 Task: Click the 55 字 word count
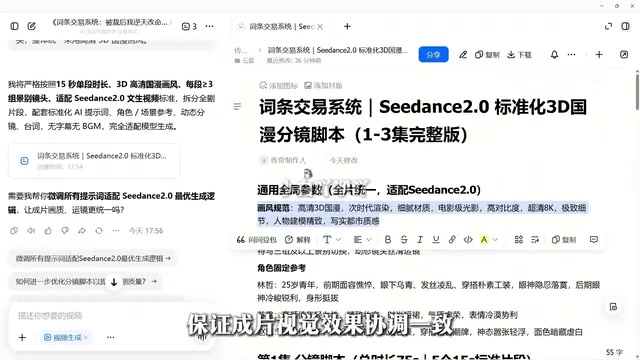click(x=614, y=352)
